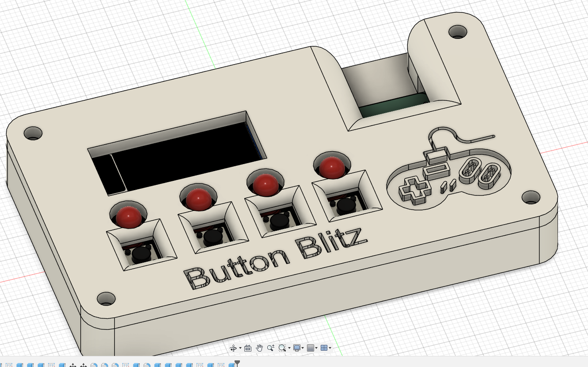This screenshot has width=588, height=367.
Task: Expand the Orbit type dropdown arrow
Action: coord(240,348)
